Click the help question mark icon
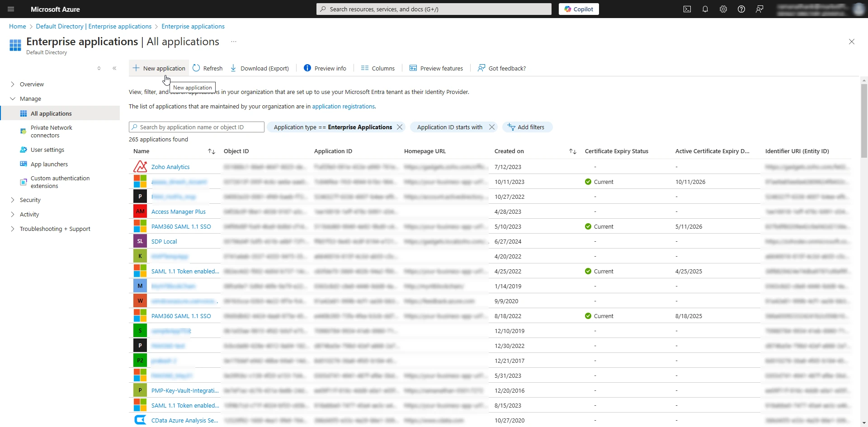 point(741,9)
